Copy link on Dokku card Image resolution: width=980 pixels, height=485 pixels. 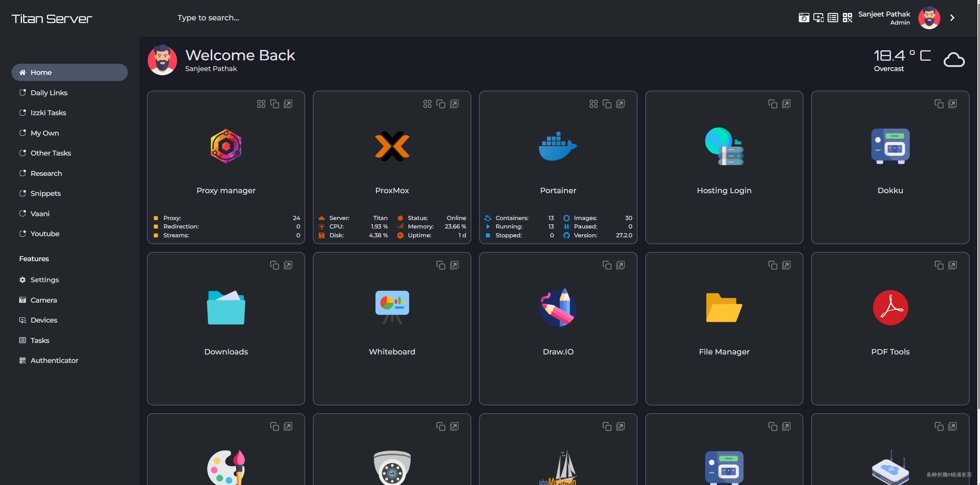pyautogui.click(x=939, y=104)
